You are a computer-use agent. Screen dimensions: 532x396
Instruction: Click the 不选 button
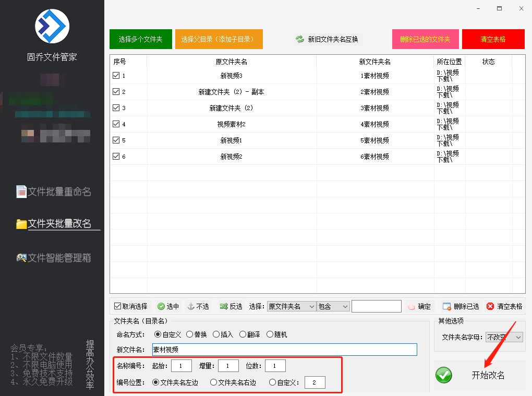pos(198,306)
